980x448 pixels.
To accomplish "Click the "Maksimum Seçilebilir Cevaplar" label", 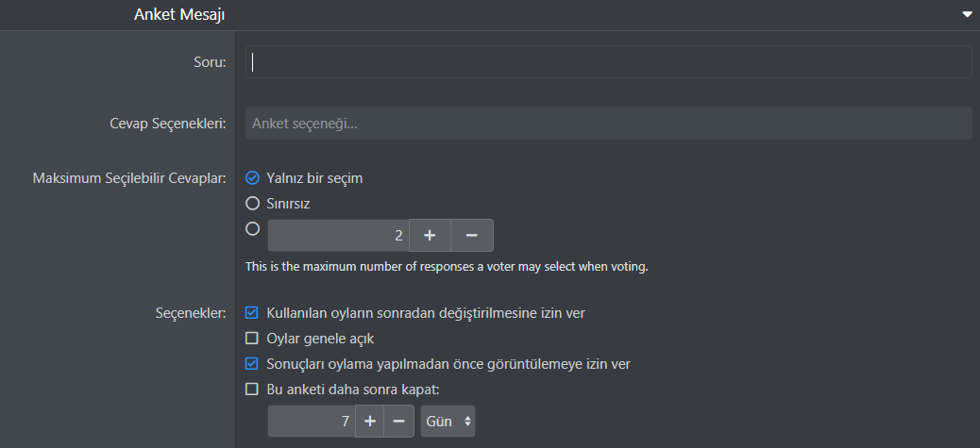I will tap(129, 177).
